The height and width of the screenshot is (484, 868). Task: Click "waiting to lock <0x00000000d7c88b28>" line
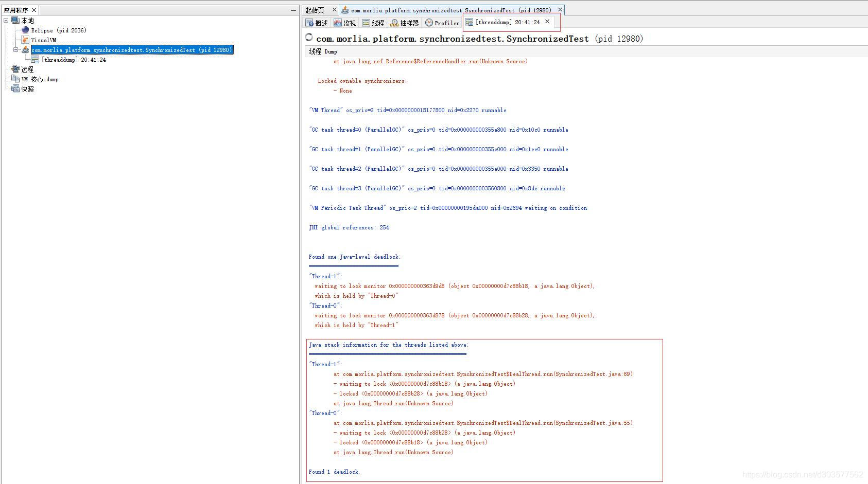[424, 433]
